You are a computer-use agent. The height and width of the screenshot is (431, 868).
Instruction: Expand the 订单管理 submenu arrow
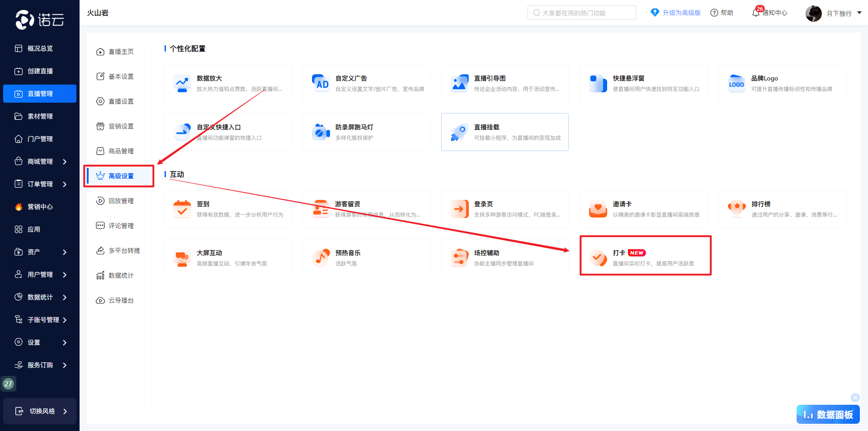point(65,184)
